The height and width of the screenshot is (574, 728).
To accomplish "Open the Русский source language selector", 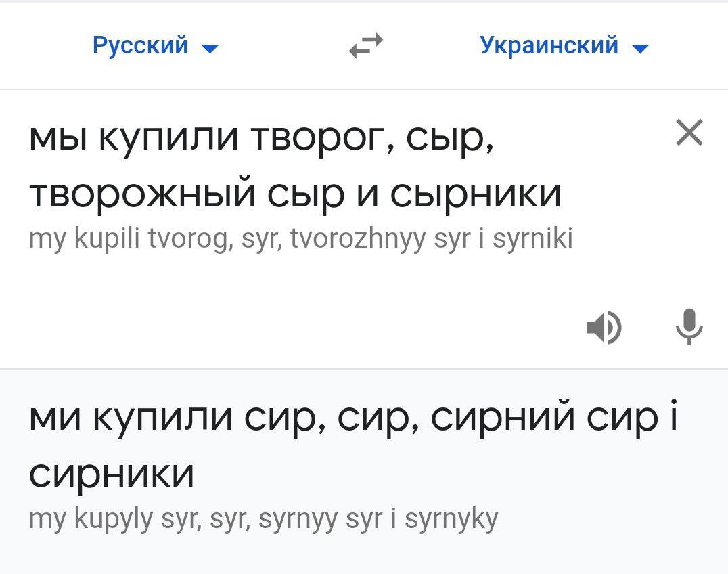I will tap(141, 46).
